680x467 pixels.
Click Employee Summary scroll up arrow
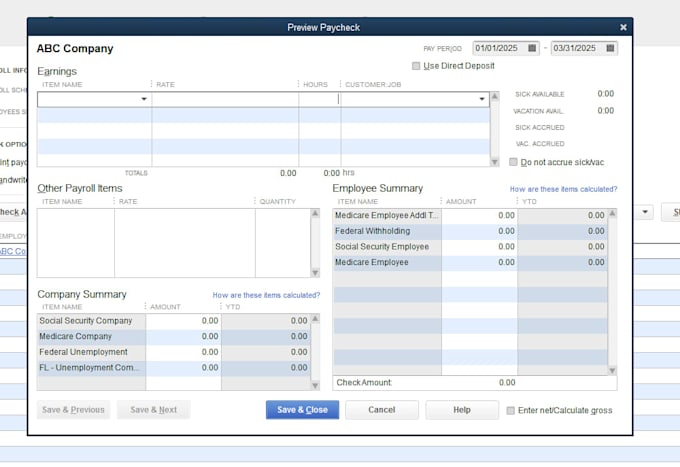[x=612, y=213]
